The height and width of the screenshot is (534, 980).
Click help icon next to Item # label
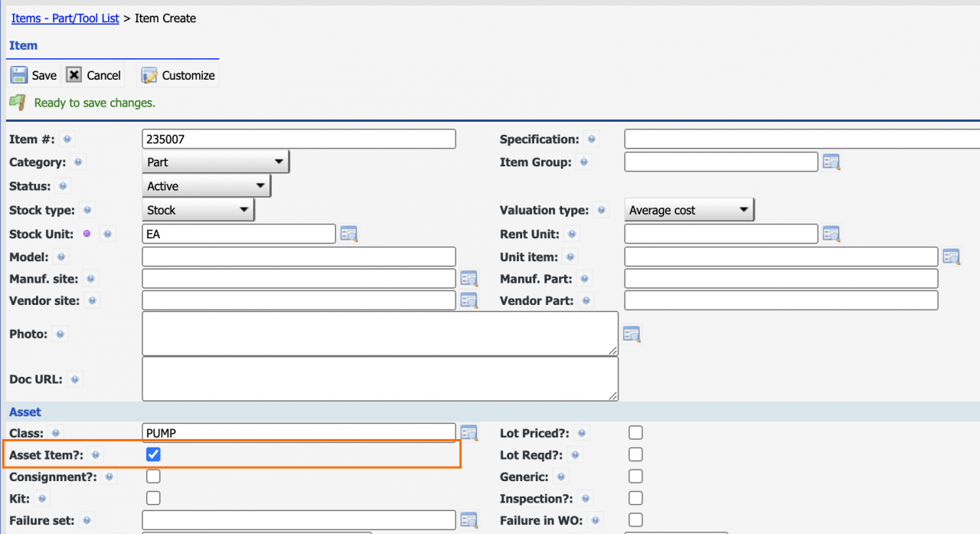(67, 139)
